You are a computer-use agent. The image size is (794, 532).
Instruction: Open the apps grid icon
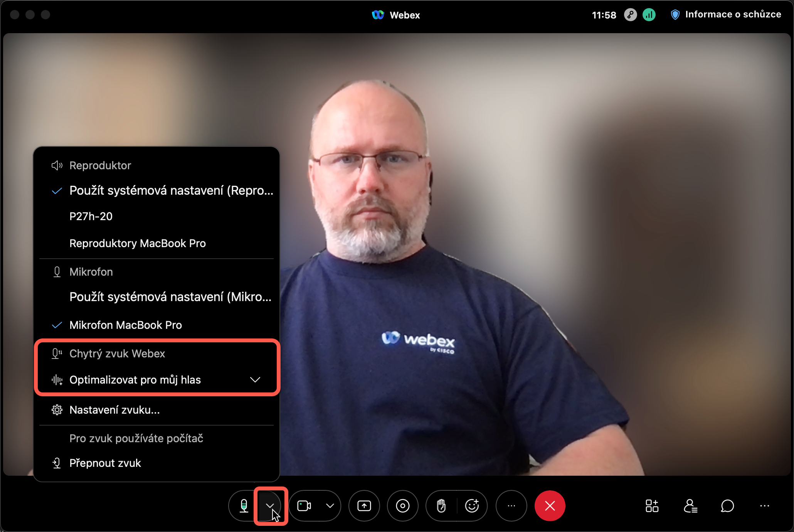652,506
